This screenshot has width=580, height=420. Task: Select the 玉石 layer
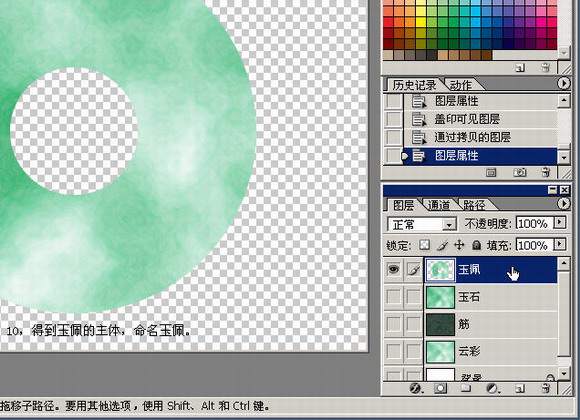(x=490, y=297)
